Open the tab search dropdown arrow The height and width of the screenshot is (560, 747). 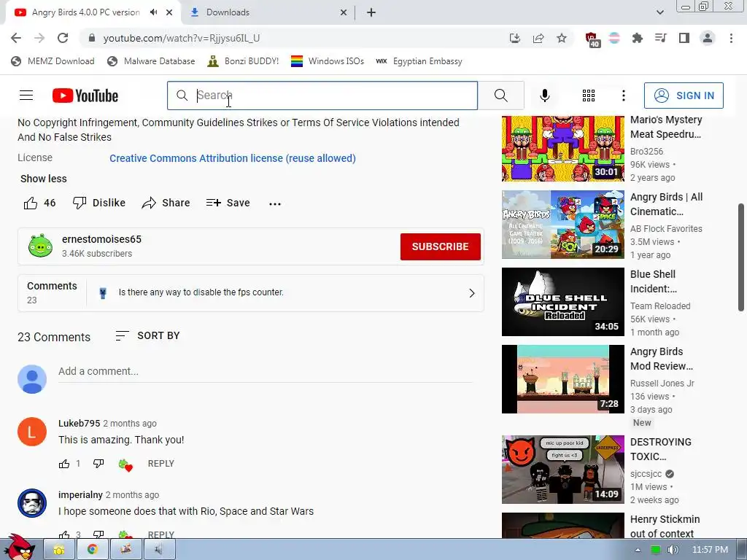(x=659, y=12)
